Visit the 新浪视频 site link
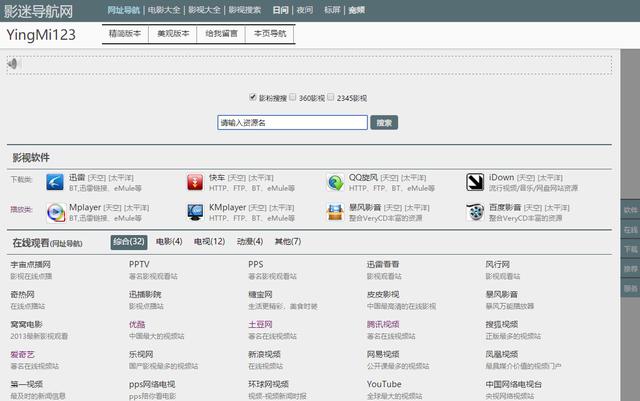Screen dimensions: 640x401 point(264,354)
